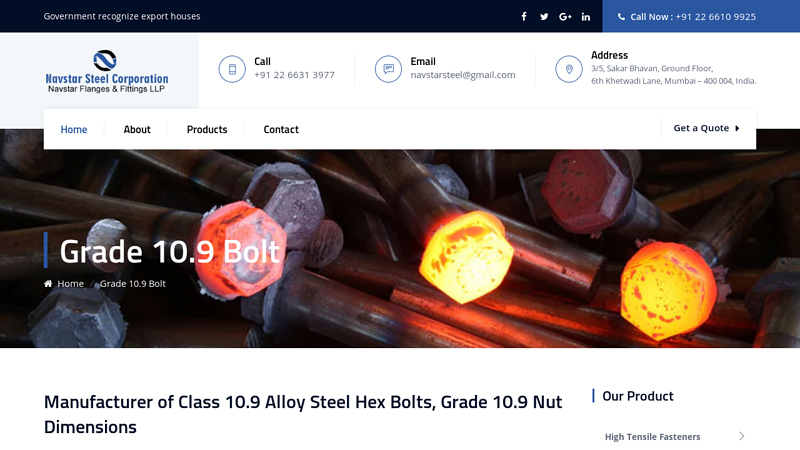Click the Grade 10.9 Bolt banner title
The width and height of the screenshot is (800, 450).
[x=170, y=252]
